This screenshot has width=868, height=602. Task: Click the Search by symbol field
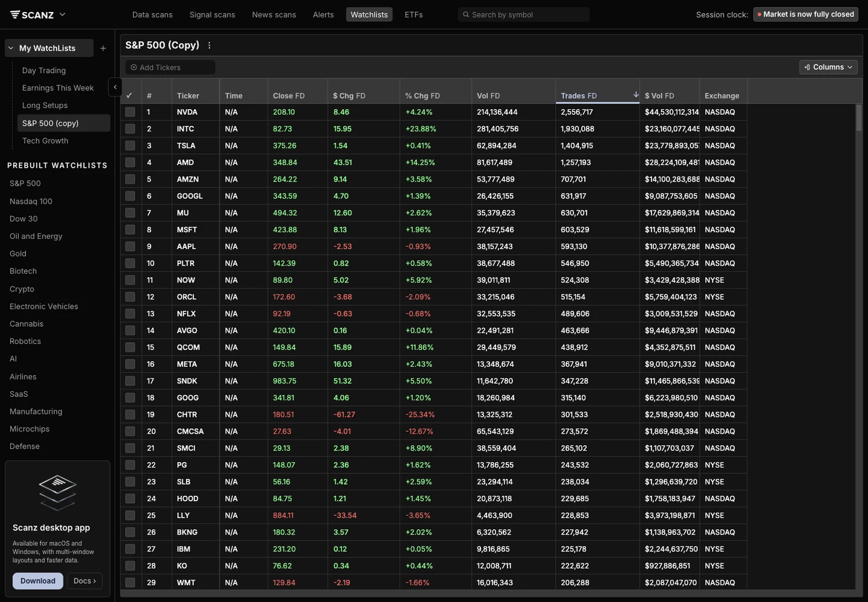(523, 14)
